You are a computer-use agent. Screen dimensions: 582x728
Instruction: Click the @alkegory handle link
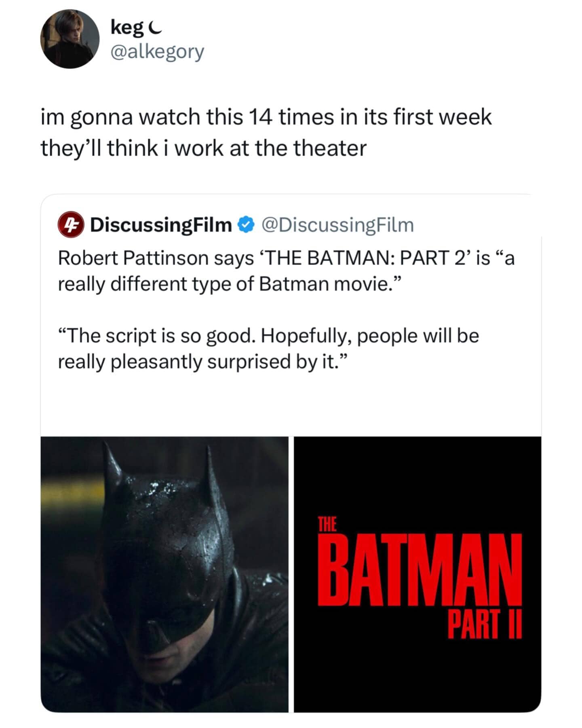tap(156, 51)
